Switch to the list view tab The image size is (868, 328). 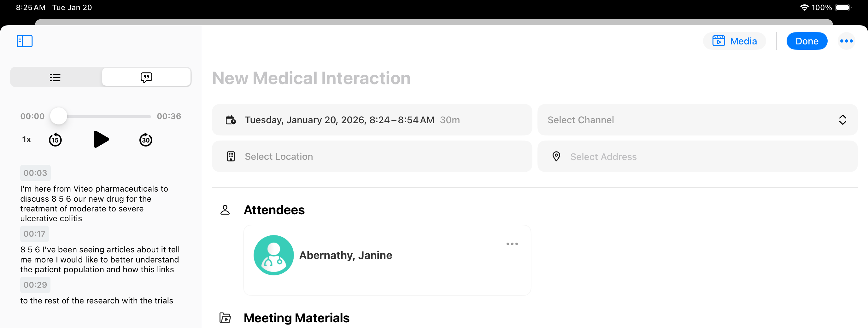pyautogui.click(x=55, y=78)
